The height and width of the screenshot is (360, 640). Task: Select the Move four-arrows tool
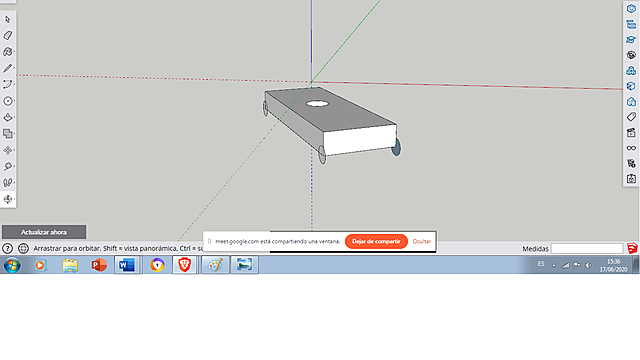[x=8, y=150]
